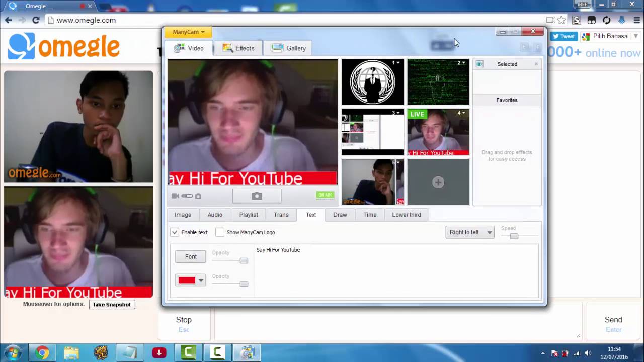This screenshot has width=644, height=362.
Task: Open the Right to left direction dropdown
Action: click(x=470, y=232)
